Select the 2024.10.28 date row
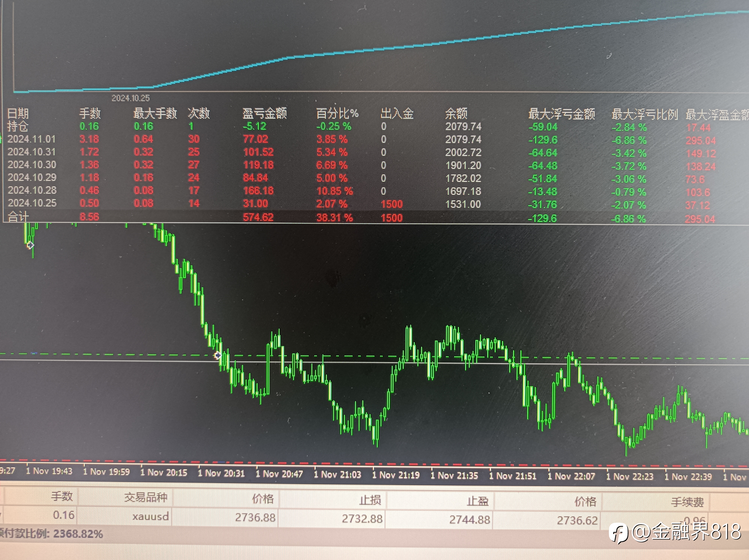Viewport: 749px width, 560px height. pyautogui.click(x=32, y=191)
